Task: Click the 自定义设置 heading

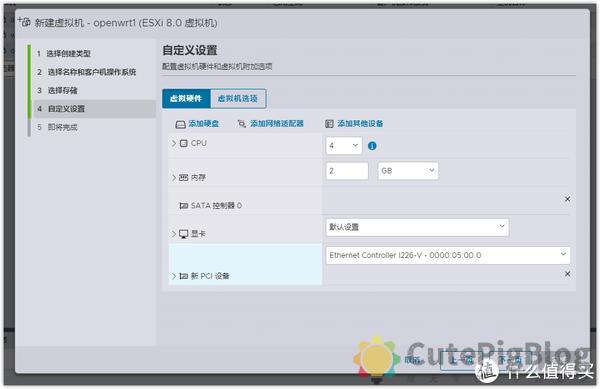Action: (190, 50)
